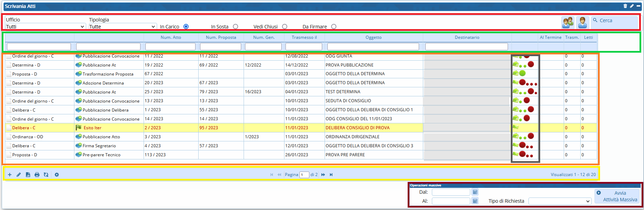Click the trash icon in the title bar
The height and width of the screenshot is (210, 644).
(x=625, y=6)
